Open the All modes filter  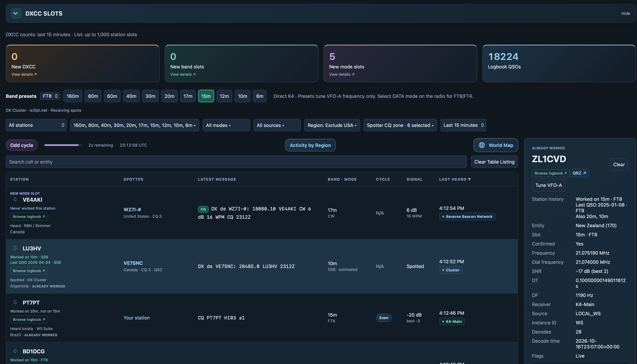click(226, 125)
